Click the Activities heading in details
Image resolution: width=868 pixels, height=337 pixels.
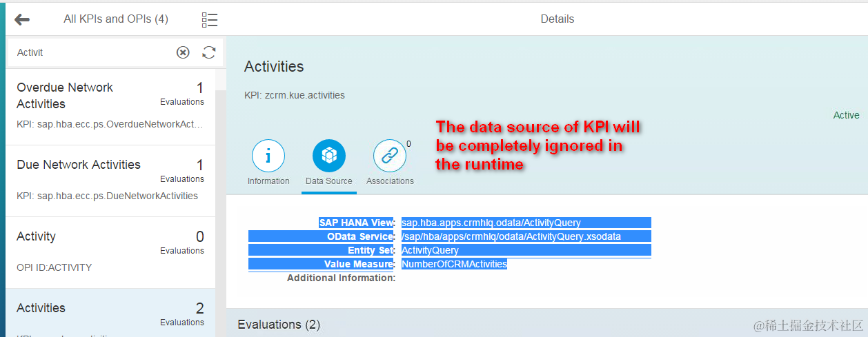click(x=274, y=67)
